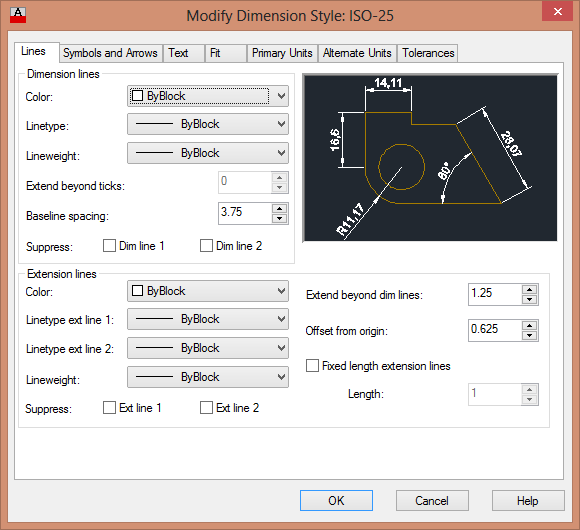Click the dimension style preview image
Viewport: 580px width, 530px height.
click(x=430, y=158)
